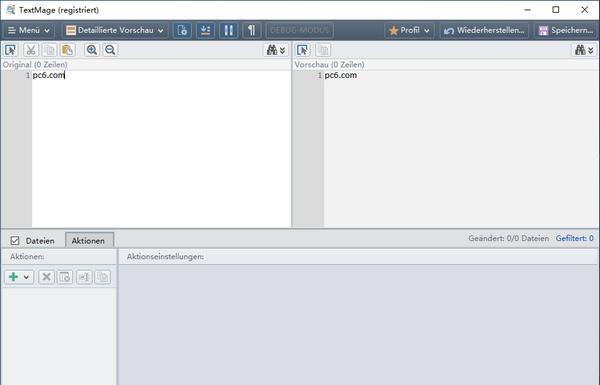Click the copy icon in Vorschau toolbar
Image resolution: width=600 pixels, height=385 pixels.
tap(323, 50)
